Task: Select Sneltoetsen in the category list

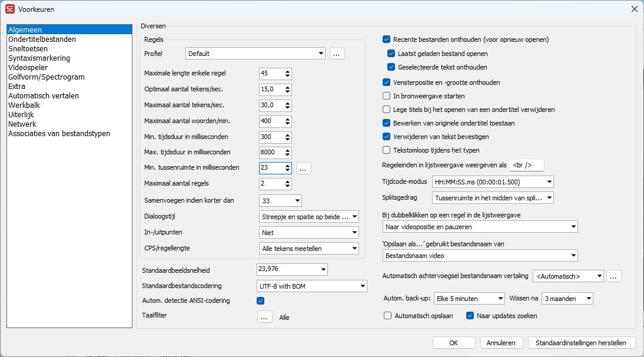Action: tap(28, 49)
